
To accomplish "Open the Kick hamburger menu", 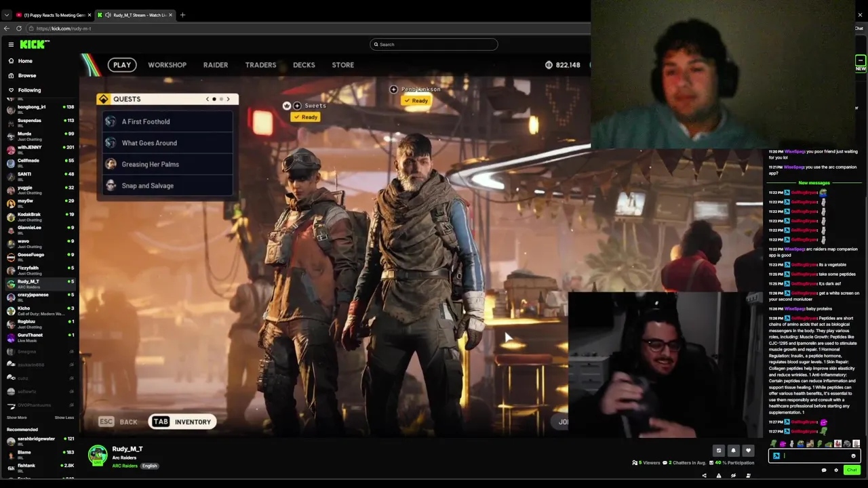I will coord(11,44).
